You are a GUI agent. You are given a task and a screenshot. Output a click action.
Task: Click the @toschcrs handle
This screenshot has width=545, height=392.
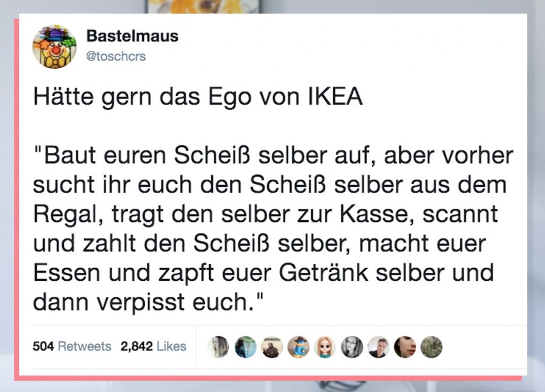(x=115, y=56)
